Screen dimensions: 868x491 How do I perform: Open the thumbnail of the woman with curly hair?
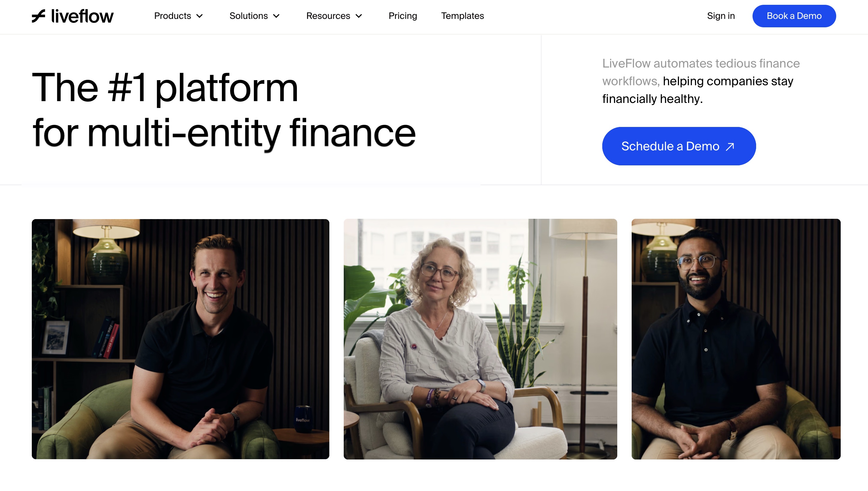coord(480,339)
